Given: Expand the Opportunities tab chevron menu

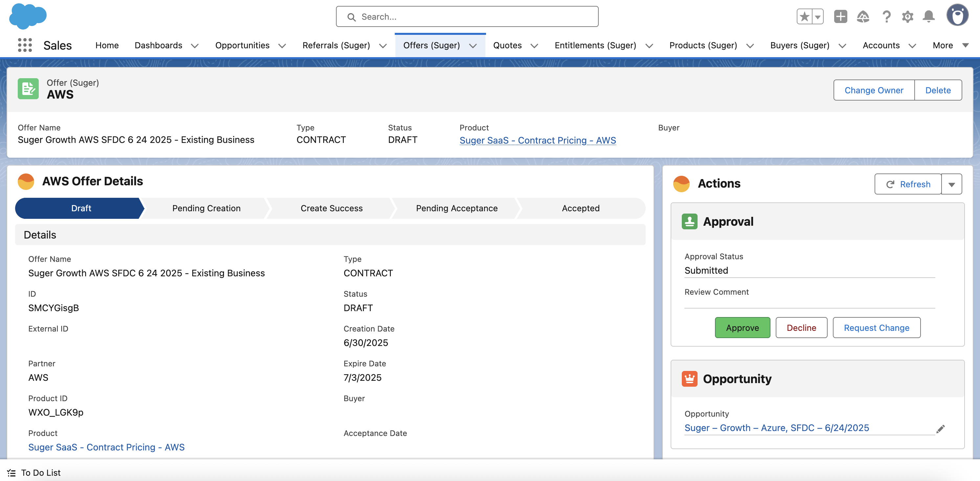Looking at the screenshot, I should pos(282,46).
